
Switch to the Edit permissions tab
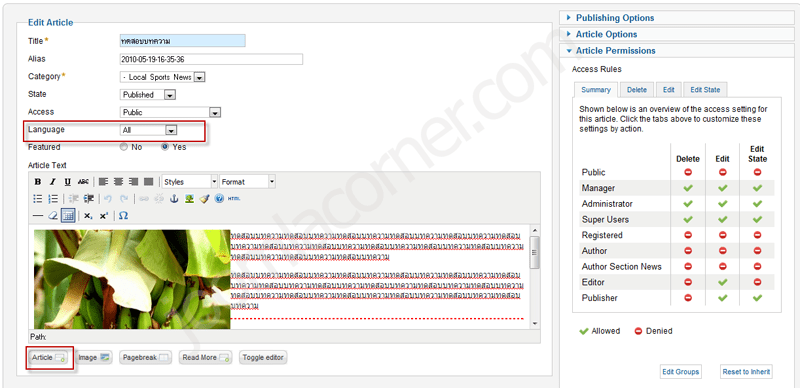(x=668, y=90)
